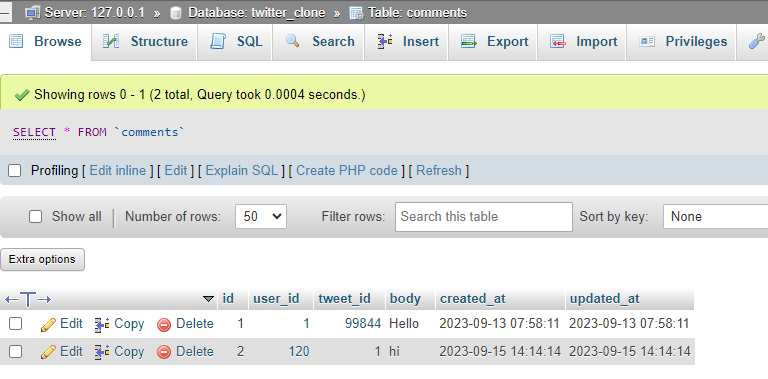Check the Show all checkbox

[35, 216]
